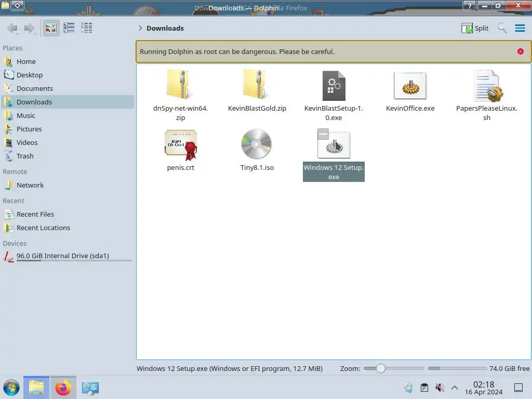Select the KevinOffice.exe file icon
The image size is (532, 399).
tap(410, 86)
